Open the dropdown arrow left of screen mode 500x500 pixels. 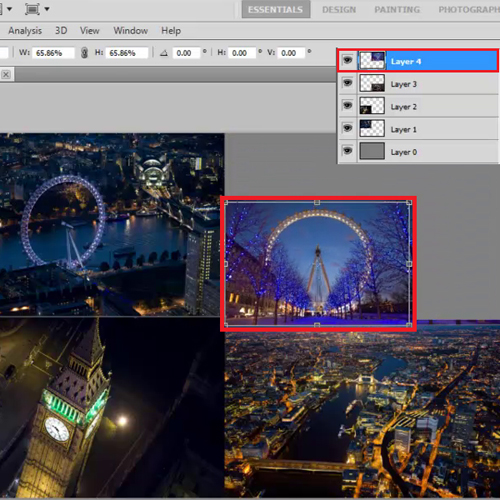tap(9, 9)
